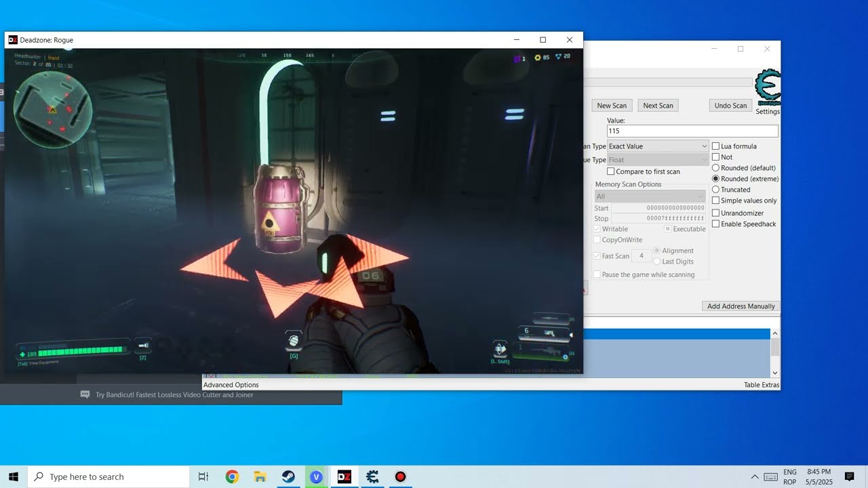This screenshot has height=488, width=868.
Task: Open the ENG ROP language switcher
Action: click(790, 476)
